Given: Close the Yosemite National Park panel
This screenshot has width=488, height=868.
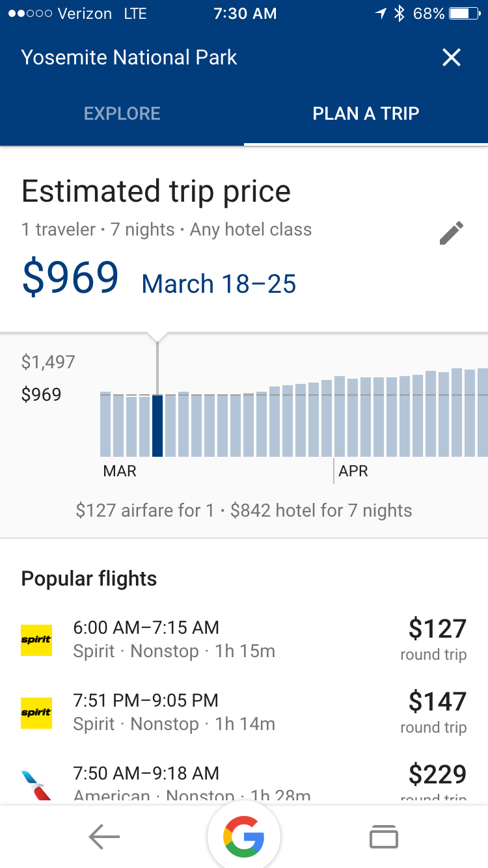Looking at the screenshot, I should pos(451,57).
